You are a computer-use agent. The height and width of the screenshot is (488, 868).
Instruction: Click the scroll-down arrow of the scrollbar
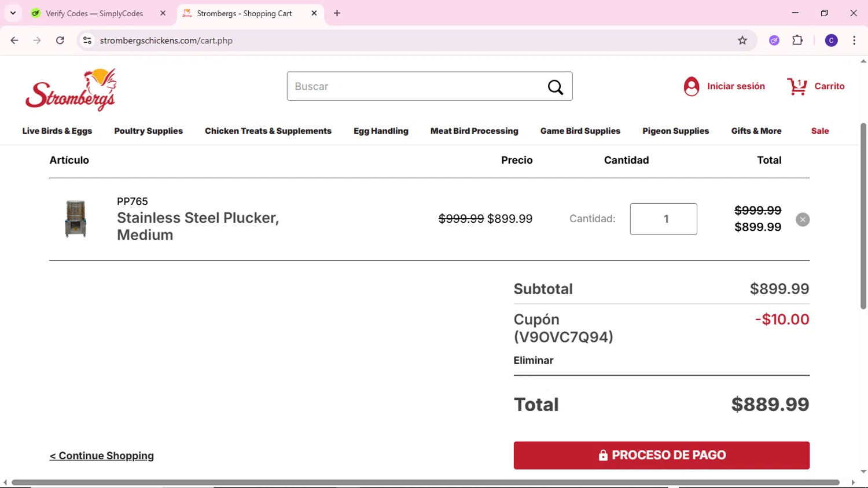[x=863, y=472]
